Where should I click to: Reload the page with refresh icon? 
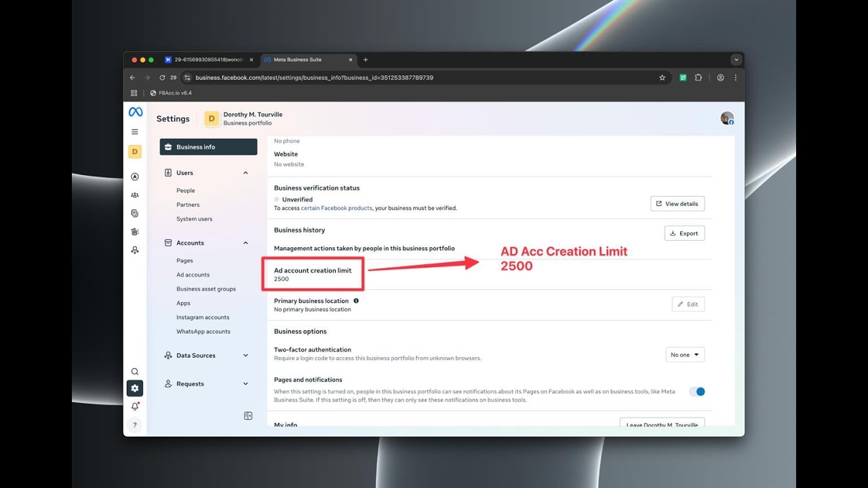163,78
